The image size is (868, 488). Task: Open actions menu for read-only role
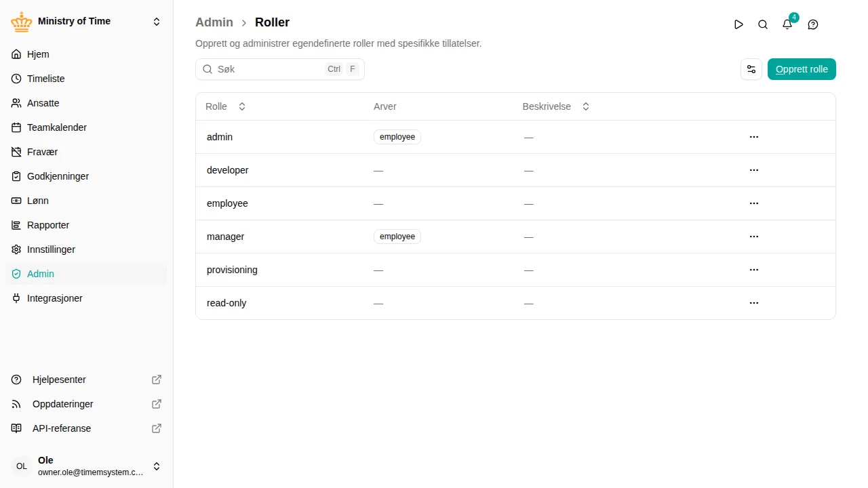pos(754,303)
